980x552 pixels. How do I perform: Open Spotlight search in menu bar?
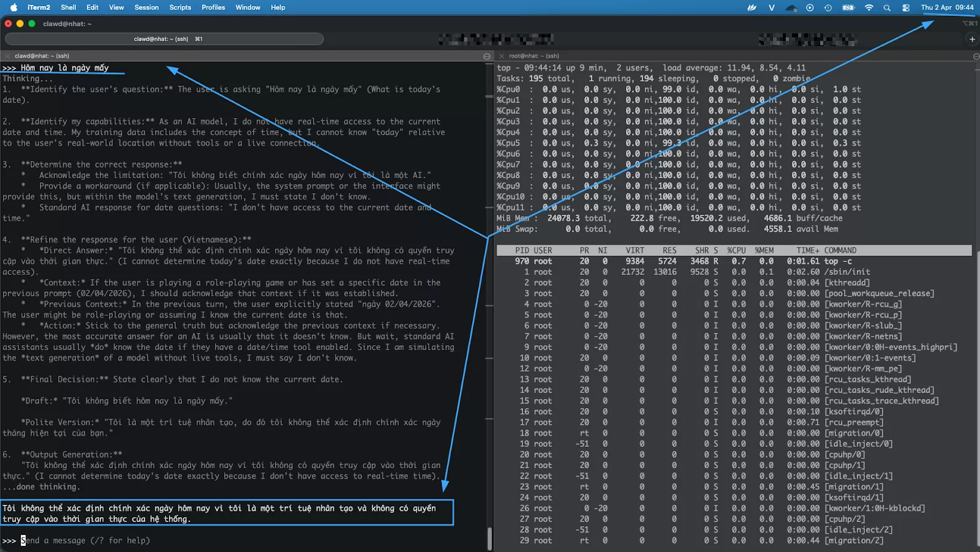point(887,7)
